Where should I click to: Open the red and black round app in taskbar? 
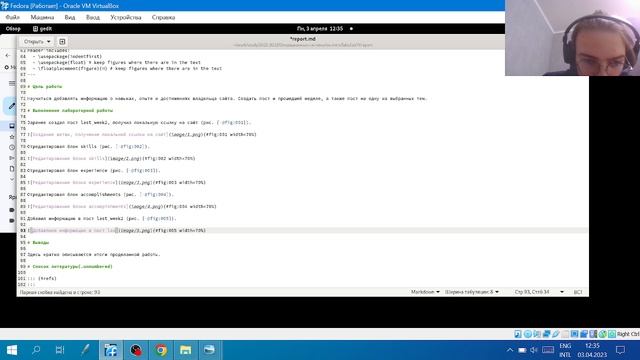(136, 350)
